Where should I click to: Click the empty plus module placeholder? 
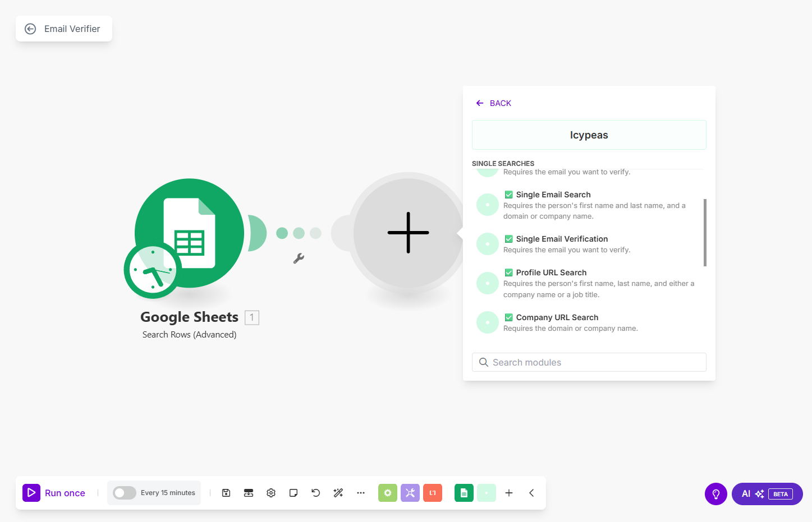[408, 233]
